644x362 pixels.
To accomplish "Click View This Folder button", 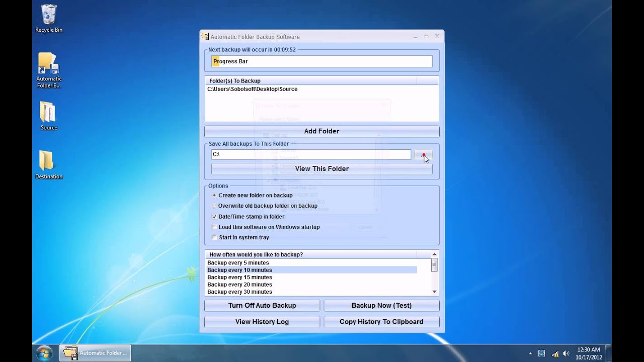I will coord(321,169).
